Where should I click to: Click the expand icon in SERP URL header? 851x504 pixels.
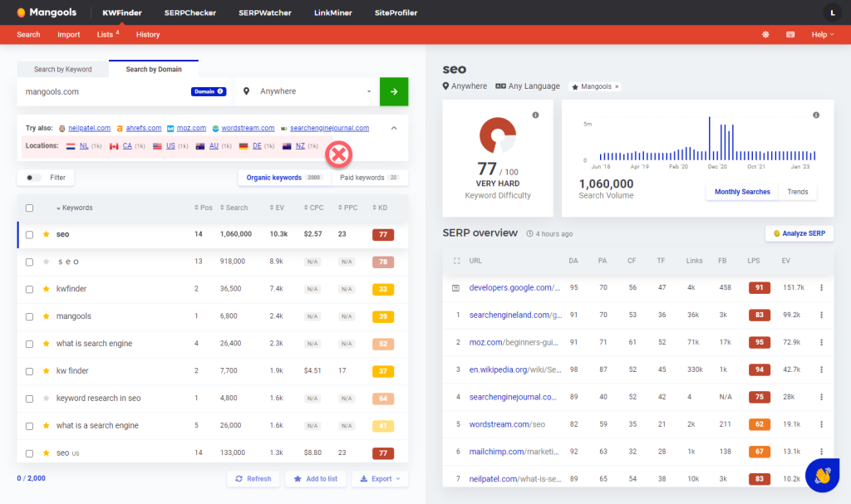[x=455, y=261]
